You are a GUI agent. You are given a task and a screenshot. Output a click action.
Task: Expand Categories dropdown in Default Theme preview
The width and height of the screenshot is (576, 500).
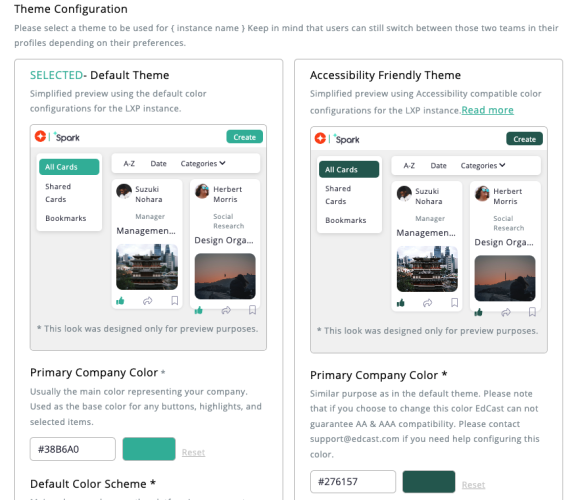[203, 163]
